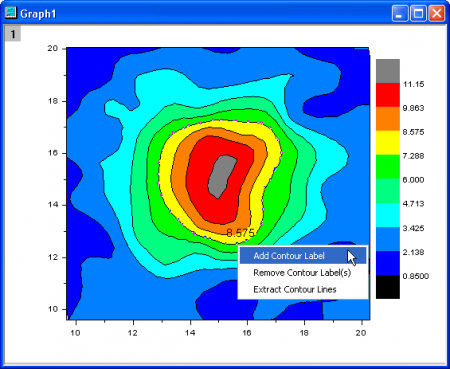Maximize the Graph1 window
Viewport: 450px width, 369px height.
[418, 14]
